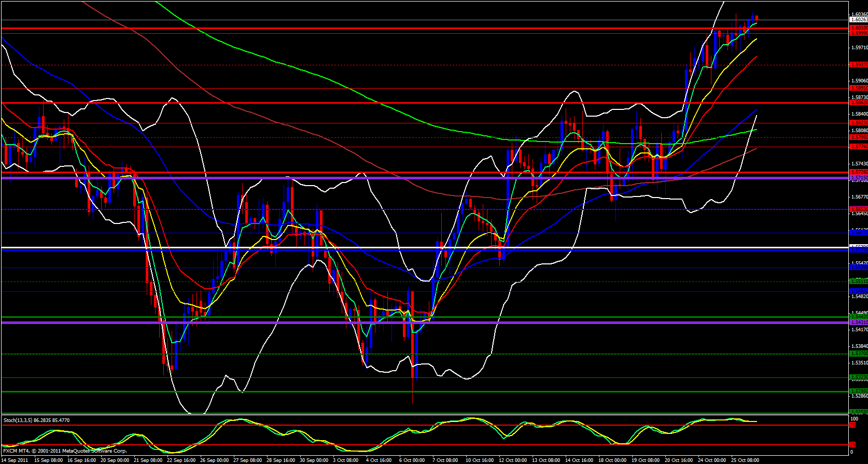Click the red 1.59370 dashed level label

pos(858,65)
